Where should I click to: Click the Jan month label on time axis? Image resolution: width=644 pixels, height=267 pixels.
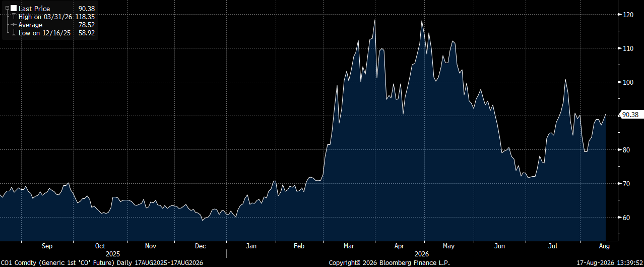pos(251,246)
